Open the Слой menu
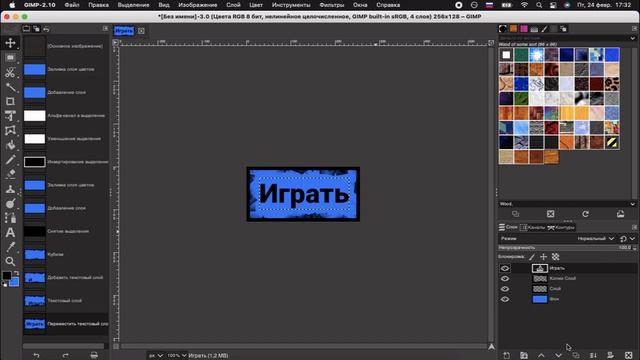The height and width of the screenshot is (360, 640). [x=233, y=5]
